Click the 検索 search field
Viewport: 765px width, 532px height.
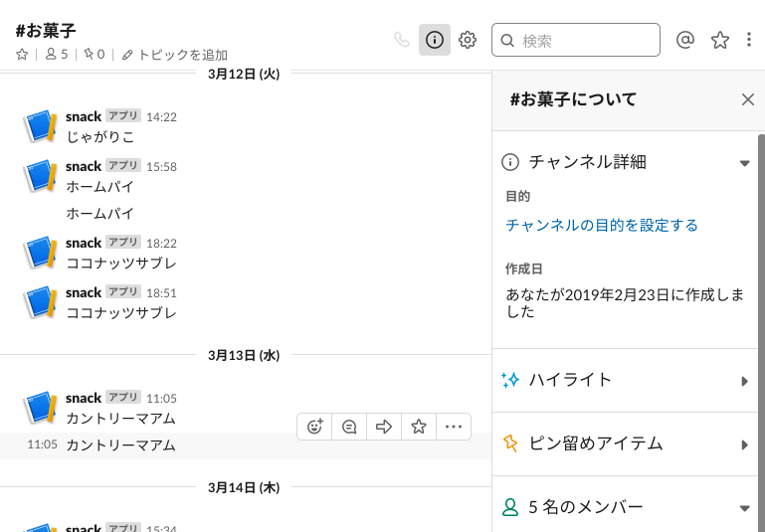click(576, 40)
